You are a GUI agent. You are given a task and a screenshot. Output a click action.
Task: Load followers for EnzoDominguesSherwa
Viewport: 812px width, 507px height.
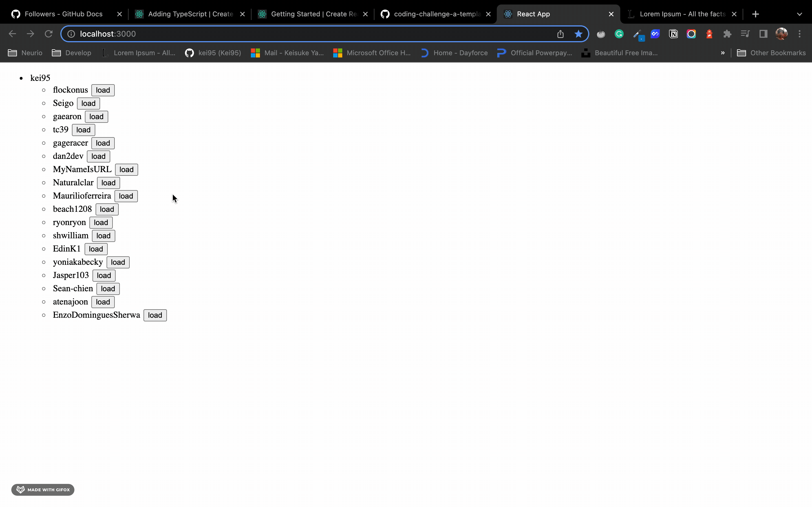click(x=155, y=315)
